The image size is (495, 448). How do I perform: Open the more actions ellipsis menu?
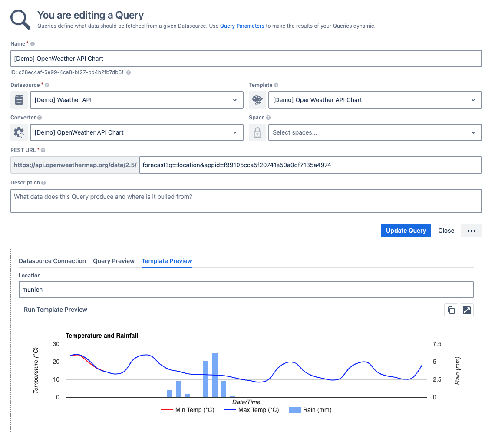[471, 231]
